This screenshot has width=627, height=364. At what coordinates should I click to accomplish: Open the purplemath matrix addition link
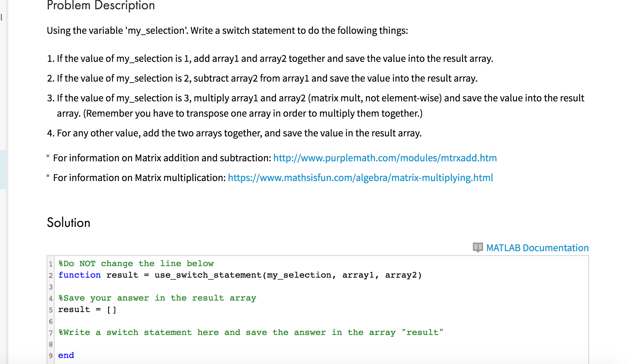[x=385, y=158]
